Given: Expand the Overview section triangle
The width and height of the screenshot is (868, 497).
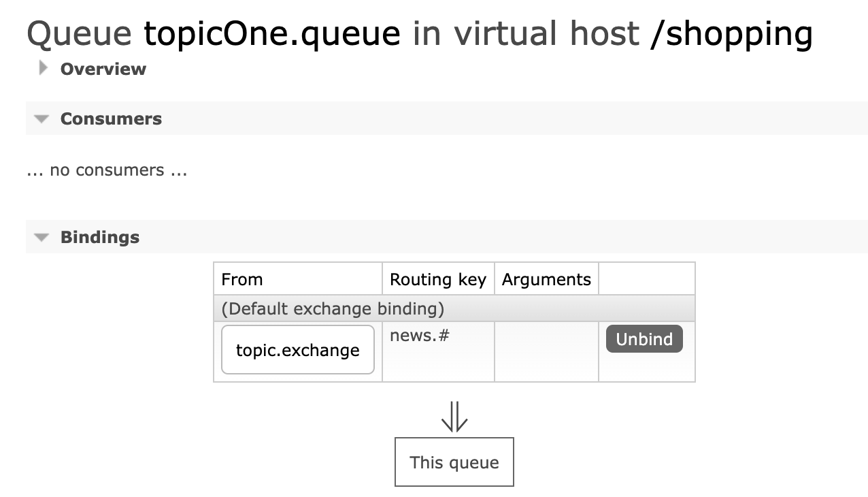Looking at the screenshot, I should tap(44, 68).
